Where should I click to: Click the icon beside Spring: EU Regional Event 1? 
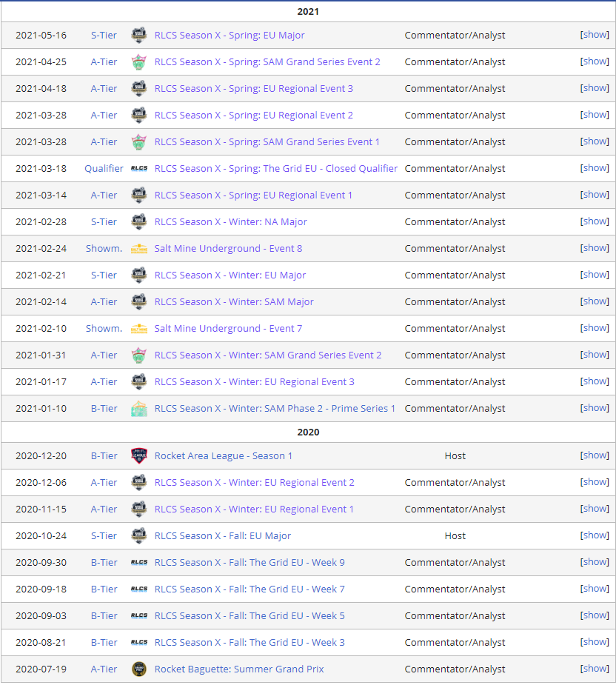[139, 196]
